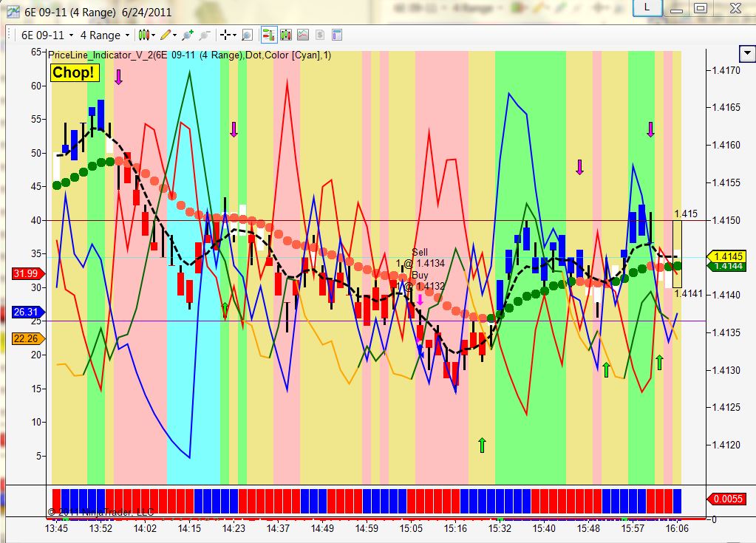The width and height of the screenshot is (756, 543).
Task: Click the zoom frame magnifier icon
Action: pos(247,35)
